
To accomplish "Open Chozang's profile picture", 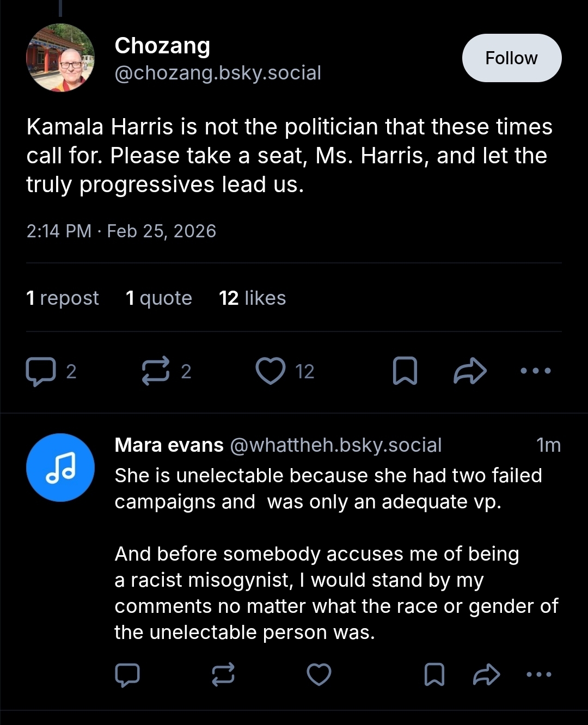I will coord(60,58).
